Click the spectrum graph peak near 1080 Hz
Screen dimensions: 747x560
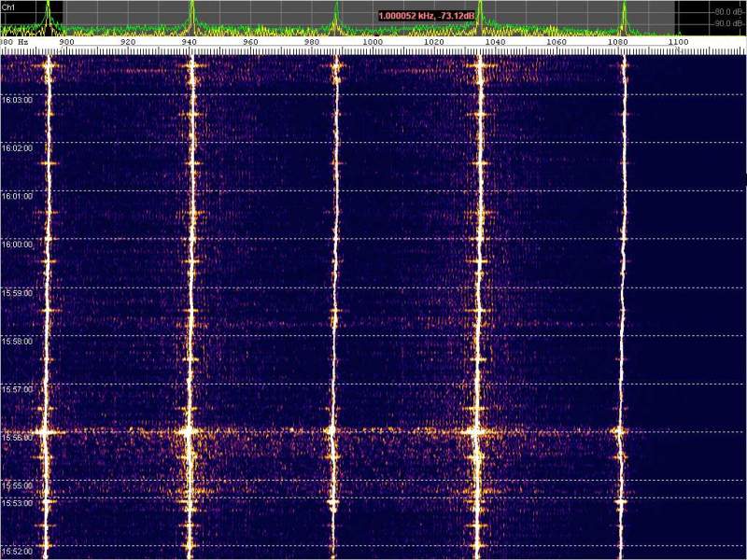[624, 9]
